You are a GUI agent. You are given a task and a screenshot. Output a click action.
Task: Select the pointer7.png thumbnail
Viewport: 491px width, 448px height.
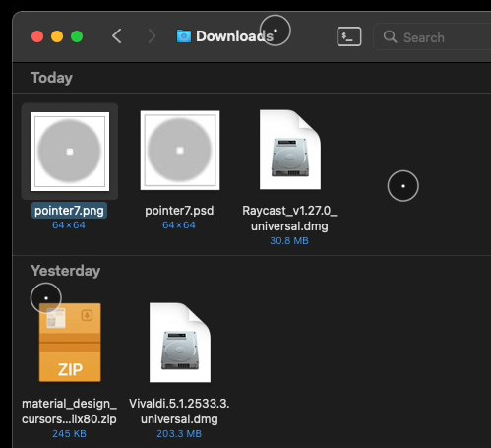tap(70, 152)
